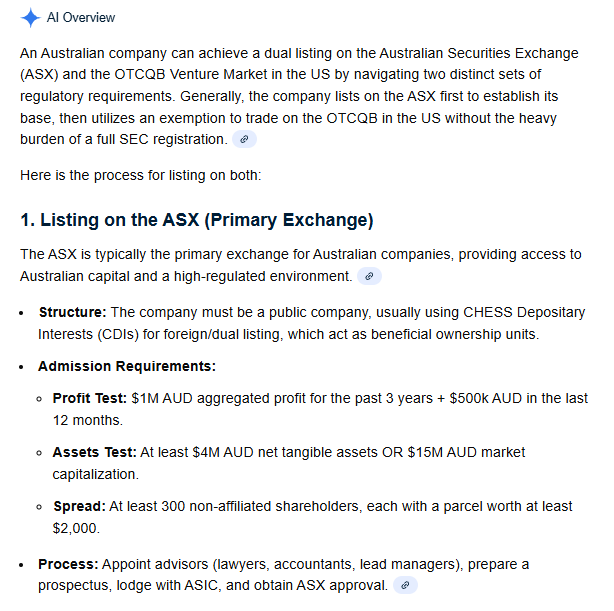614x611 pixels.
Task: Click the 'AI Overview' header label
Action: click(81, 17)
